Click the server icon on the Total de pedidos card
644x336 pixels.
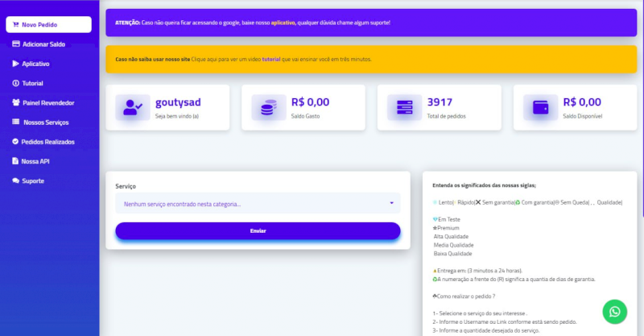tap(405, 107)
